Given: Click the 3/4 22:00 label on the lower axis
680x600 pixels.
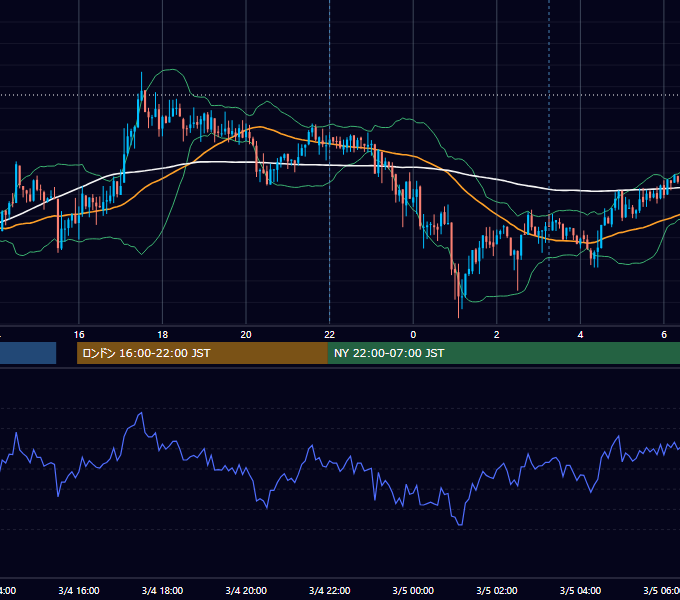Looking at the screenshot, I should (330, 590).
